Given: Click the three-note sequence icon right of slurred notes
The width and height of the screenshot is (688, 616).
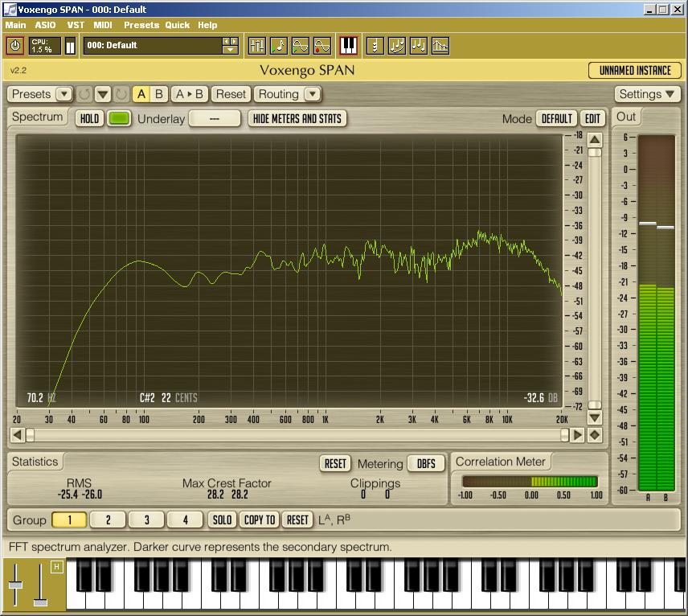Looking at the screenshot, I should 419,46.
